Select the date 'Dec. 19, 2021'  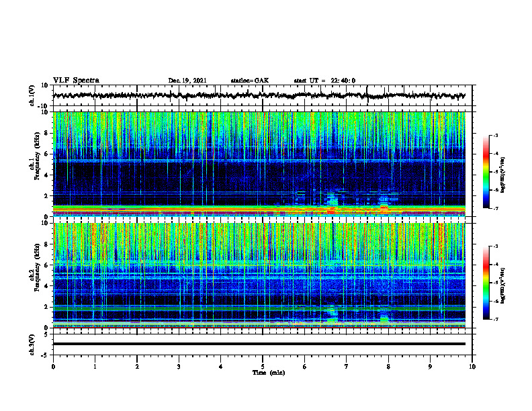(187, 81)
